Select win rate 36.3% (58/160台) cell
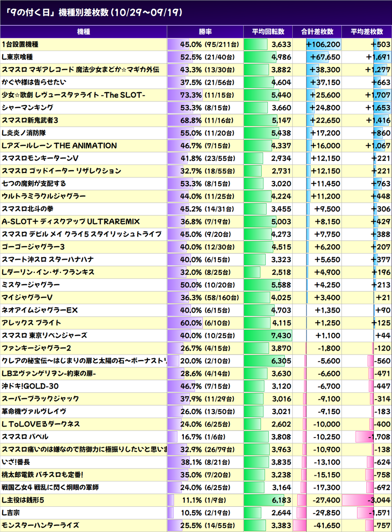392x532 pixels. click(x=205, y=297)
